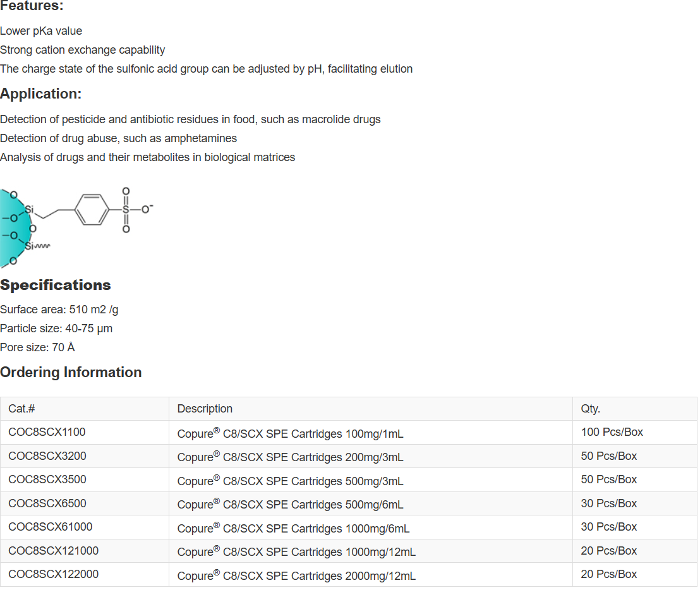Click the 1000mg/6mL cartridge description

click(x=293, y=528)
